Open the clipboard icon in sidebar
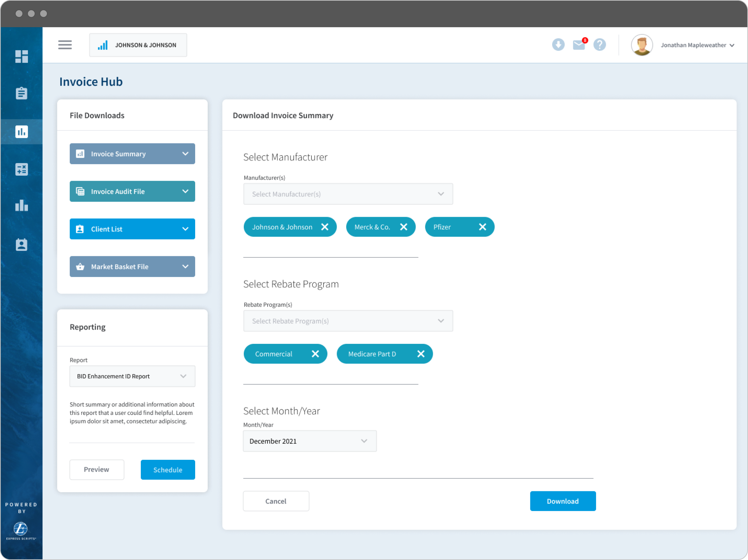This screenshot has height=560, width=748. point(21,93)
